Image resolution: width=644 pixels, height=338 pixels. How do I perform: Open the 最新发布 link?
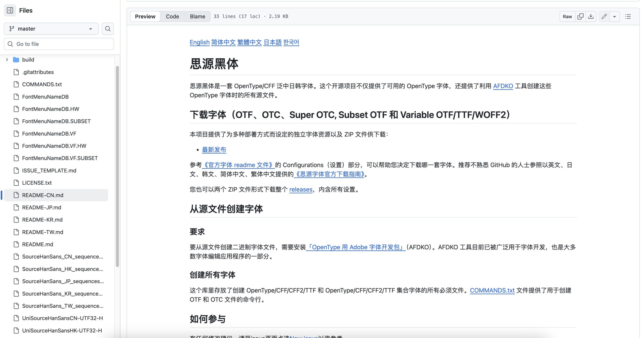[x=214, y=150]
